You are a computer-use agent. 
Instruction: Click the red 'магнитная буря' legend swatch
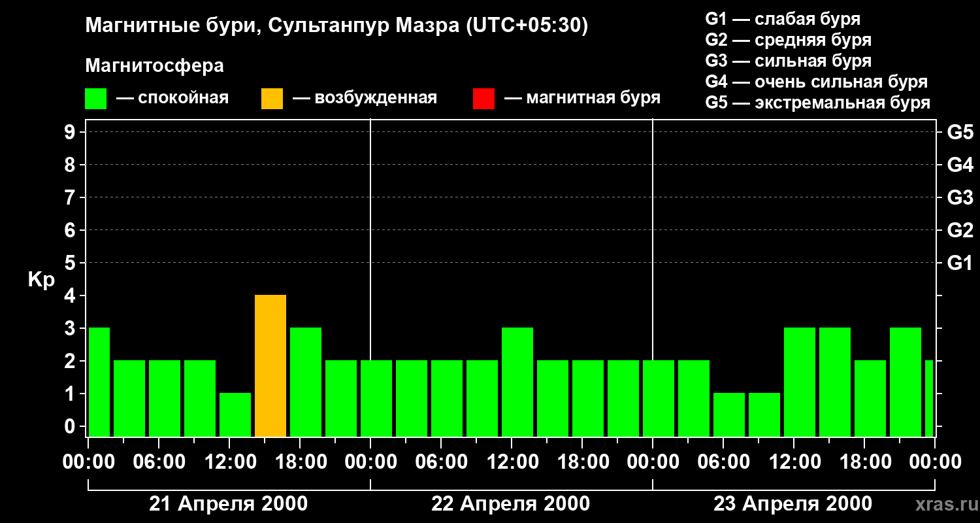click(484, 99)
